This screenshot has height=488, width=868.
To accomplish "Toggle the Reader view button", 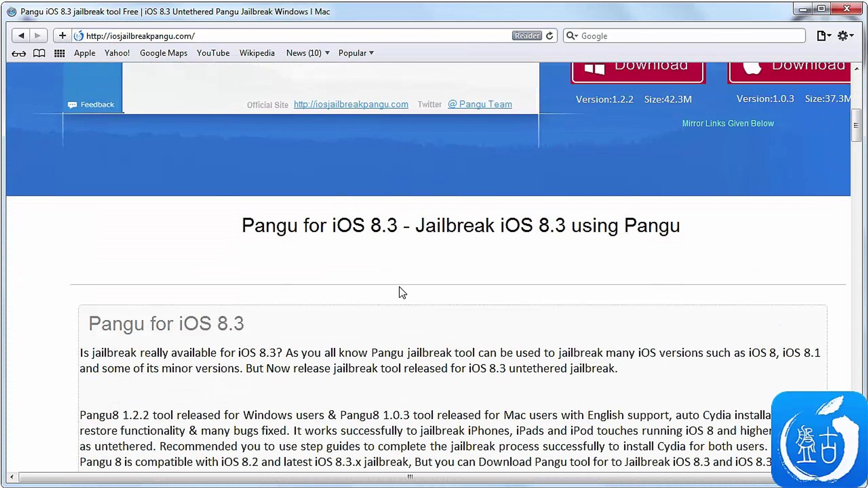I will [527, 36].
